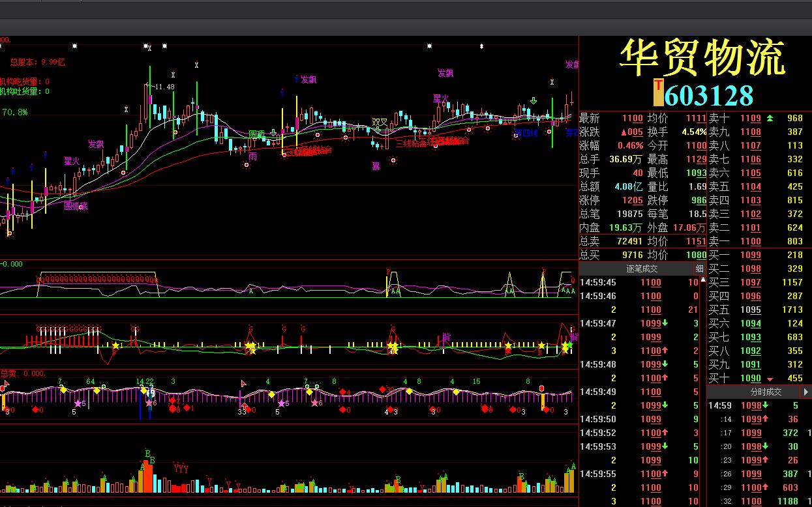This screenshot has width=812, height=507.
Task: Click the 机构吃货量 indicator label
Action: point(25,81)
